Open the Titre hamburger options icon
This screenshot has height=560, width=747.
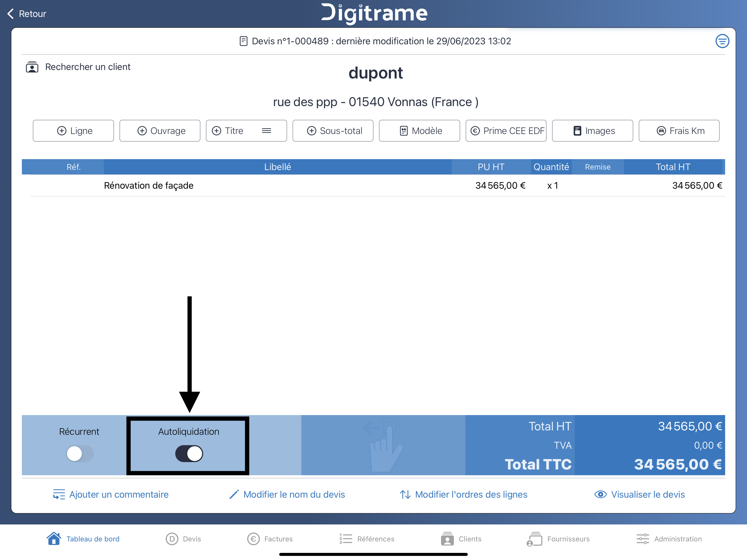(266, 131)
